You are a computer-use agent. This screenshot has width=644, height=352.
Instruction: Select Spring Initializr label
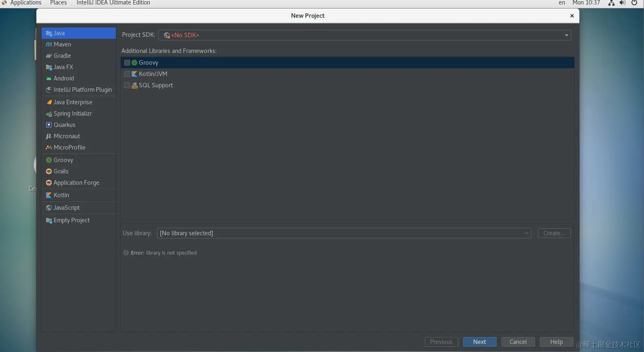73,114
